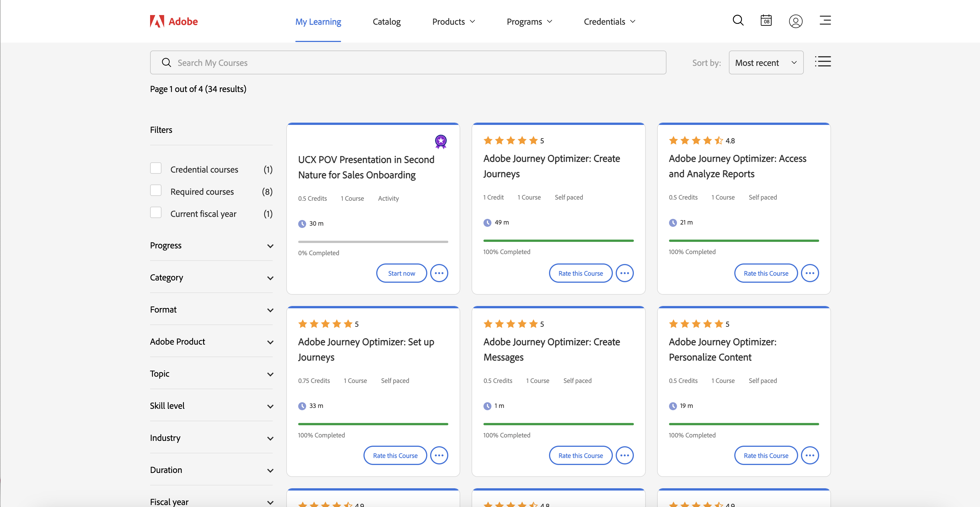This screenshot has height=507, width=980.
Task: Open the Products menu
Action: [x=453, y=22]
